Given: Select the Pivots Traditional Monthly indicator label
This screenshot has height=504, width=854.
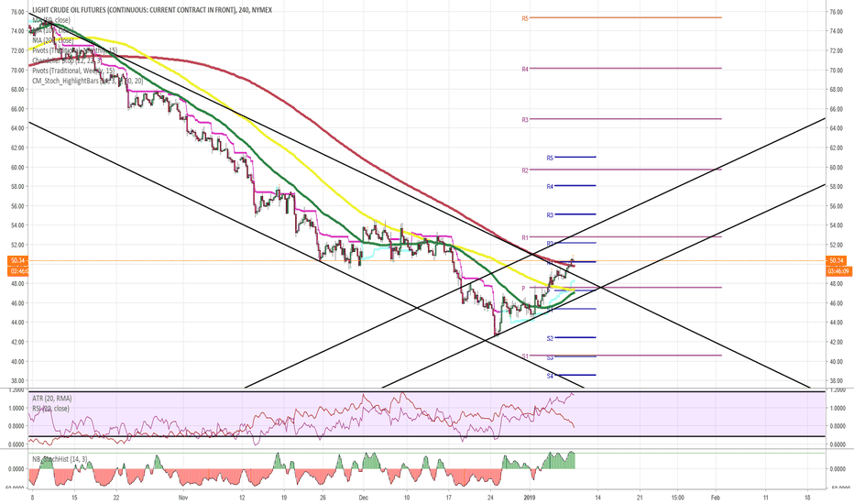Looking at the screenshot, I should (74, 50).
